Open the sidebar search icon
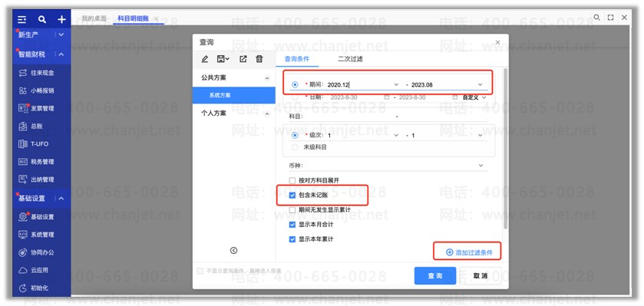This screenshot has width=644, height=306. [42, 19]
